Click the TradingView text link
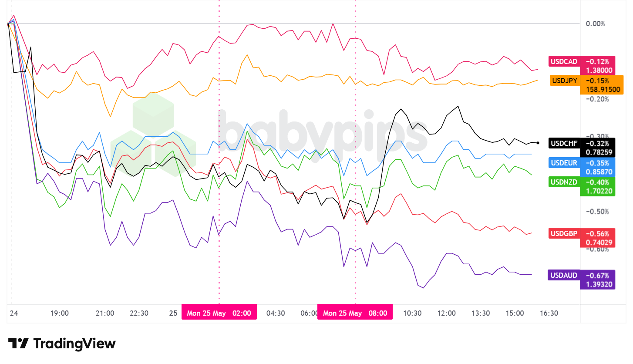This screenshot has width=633, height=364. pyautogui.click(x=74, y=344)
